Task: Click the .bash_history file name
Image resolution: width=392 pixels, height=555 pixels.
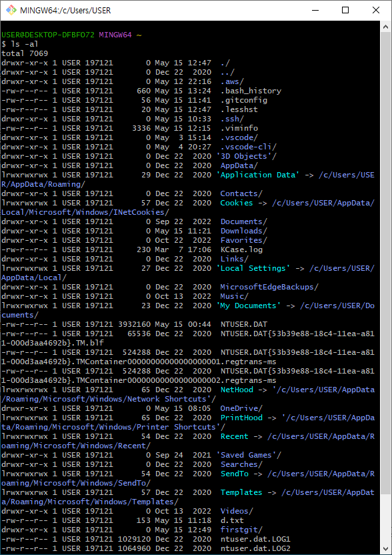Action: (x=251, y=91)
